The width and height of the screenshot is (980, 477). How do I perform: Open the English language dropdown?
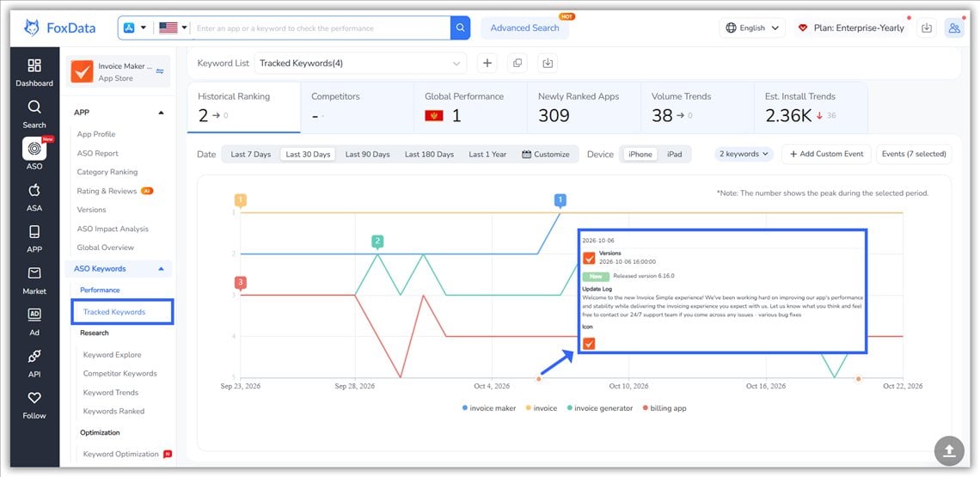pos(752,28)
